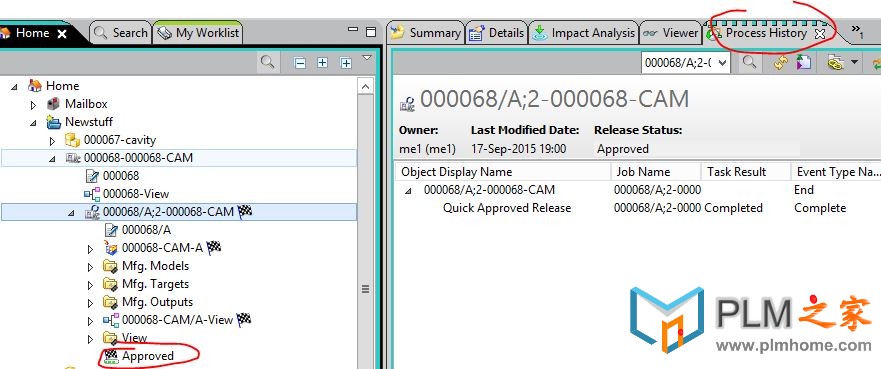The image size is (881, 369).
Task: Click the magnifier icon in Process History toolbar
Action: pos(748,62)
